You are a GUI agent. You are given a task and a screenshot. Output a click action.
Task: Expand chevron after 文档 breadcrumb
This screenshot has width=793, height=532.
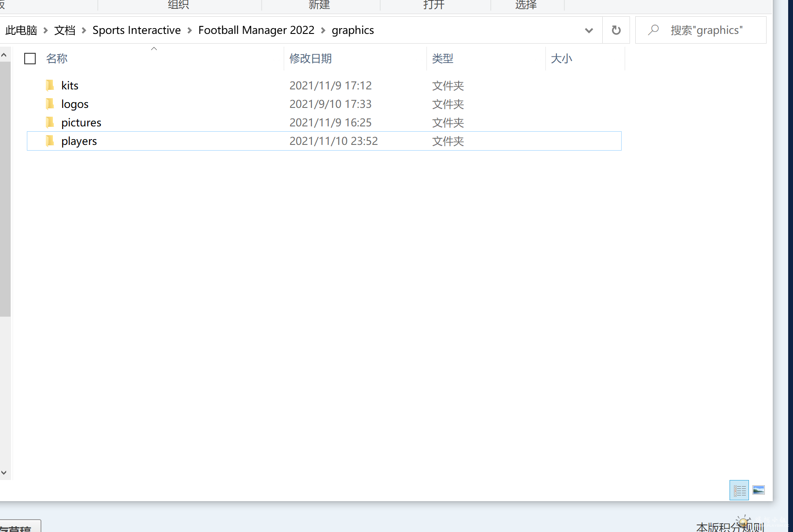pyautogui.click(x=84, y=30)
